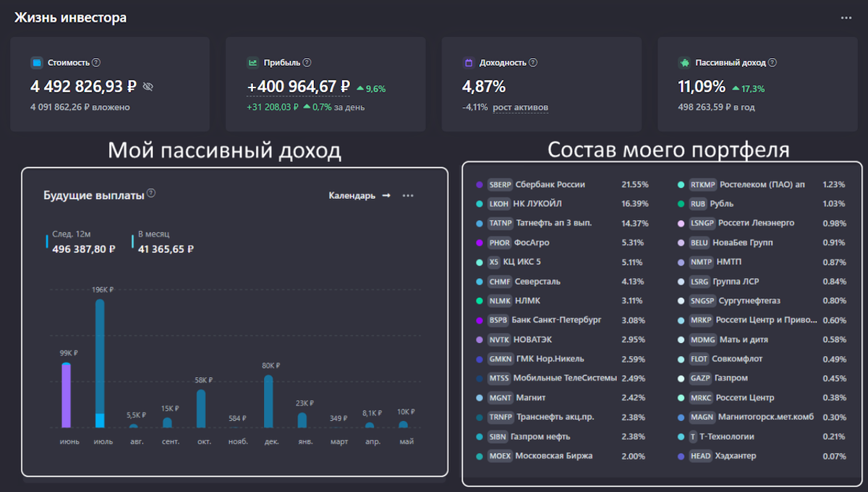Screen dimensions: 868x492
Task: Select the January payout bar
Action: click(302, 420)
